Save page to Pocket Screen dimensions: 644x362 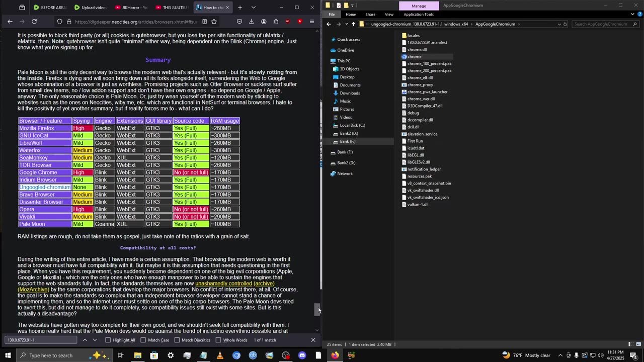[x=239, y=22]
